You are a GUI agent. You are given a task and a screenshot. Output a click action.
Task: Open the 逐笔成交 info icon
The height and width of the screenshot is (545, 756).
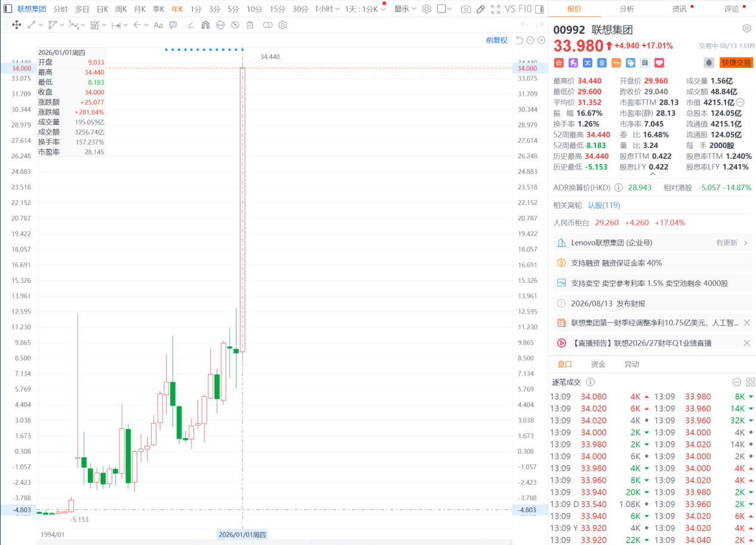point(591,382)
